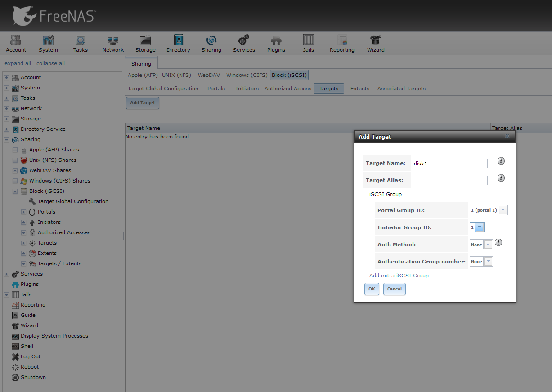Click the expand all link
This screenshot has height=392, width=552.
(18, 63)
